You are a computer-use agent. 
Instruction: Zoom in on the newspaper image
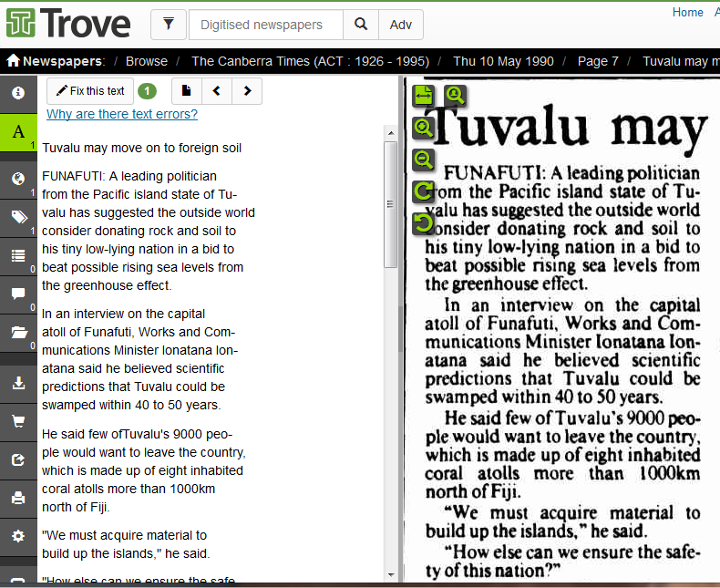[x=424, y=128]
